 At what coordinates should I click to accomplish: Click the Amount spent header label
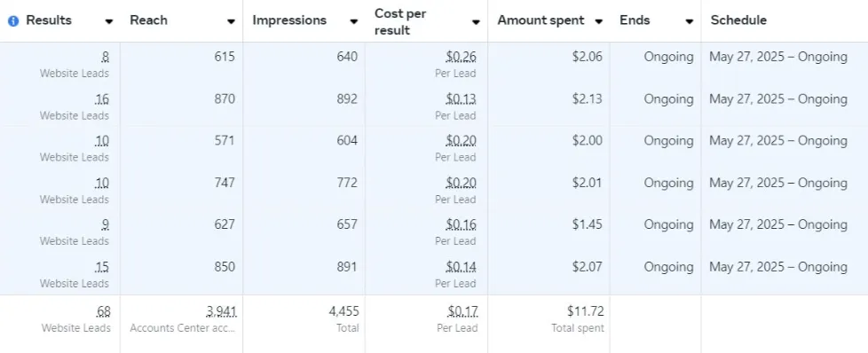coord(541,20)
